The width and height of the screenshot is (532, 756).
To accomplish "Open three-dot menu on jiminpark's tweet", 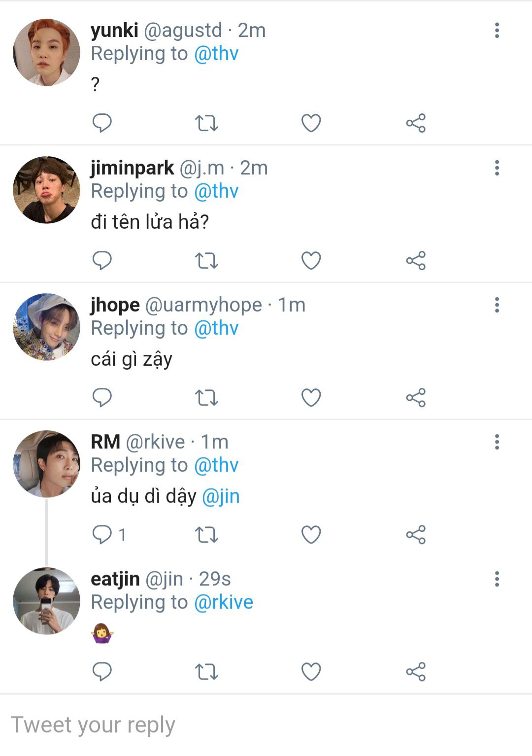I will [497, 168].
